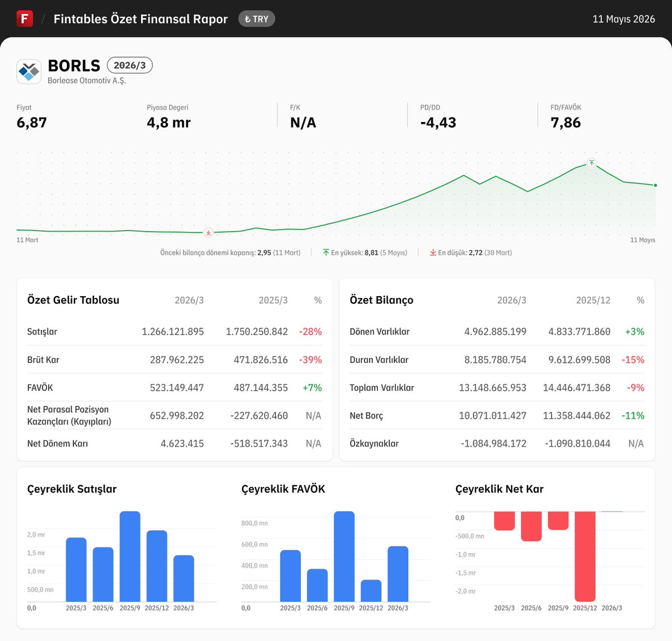Image resolution: width=672 pixels, height=641 pixels.
Task: Click the Toplam Varlıklar value 13.148.665.953
Action: [x=493, y=387]
